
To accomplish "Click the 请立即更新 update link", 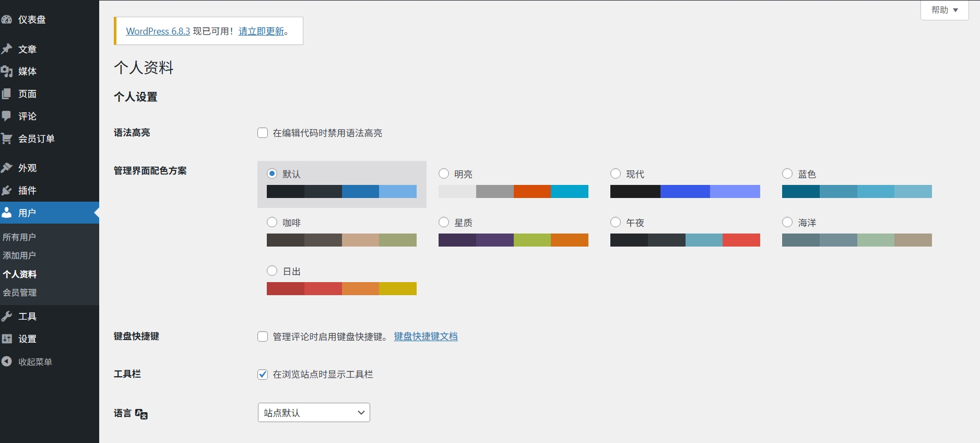I will click(261, 31).
